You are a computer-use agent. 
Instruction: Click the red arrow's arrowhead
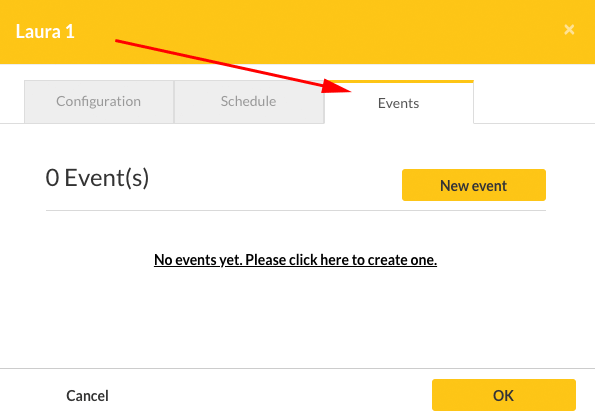tap(337, 87)
